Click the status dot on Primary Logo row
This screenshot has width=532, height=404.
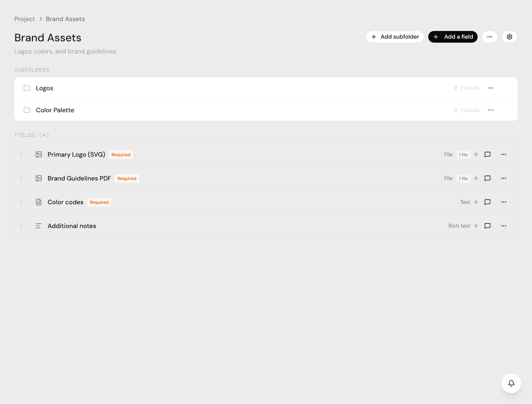tap(476, 154)
